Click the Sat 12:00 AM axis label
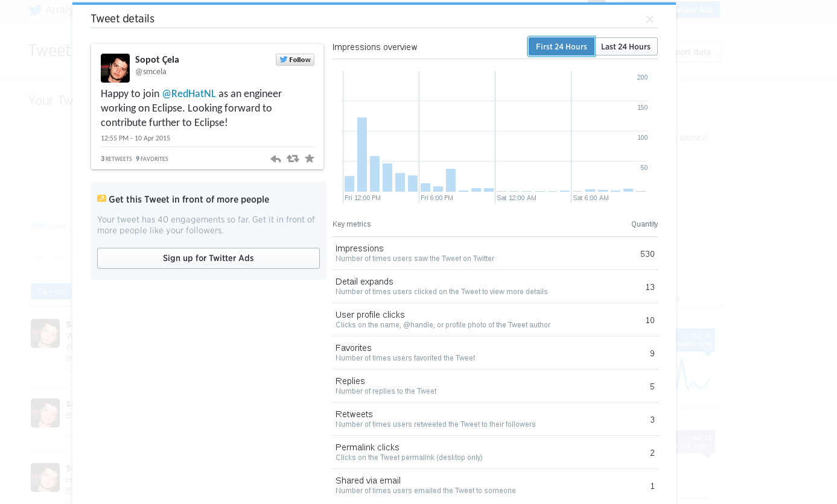The height and width of the screenshot is (504, 837). pyautogui.click(x=517, y=198)
